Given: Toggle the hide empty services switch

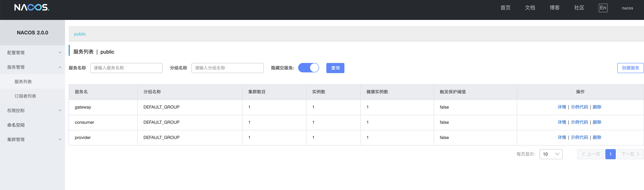Looking at the screenshot, I should [x=308, y=68].
